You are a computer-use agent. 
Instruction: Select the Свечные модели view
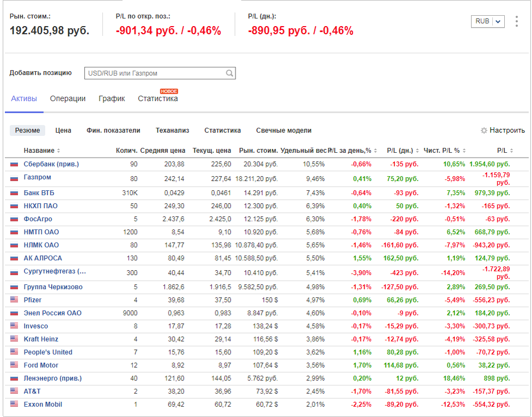coord(283,130)
